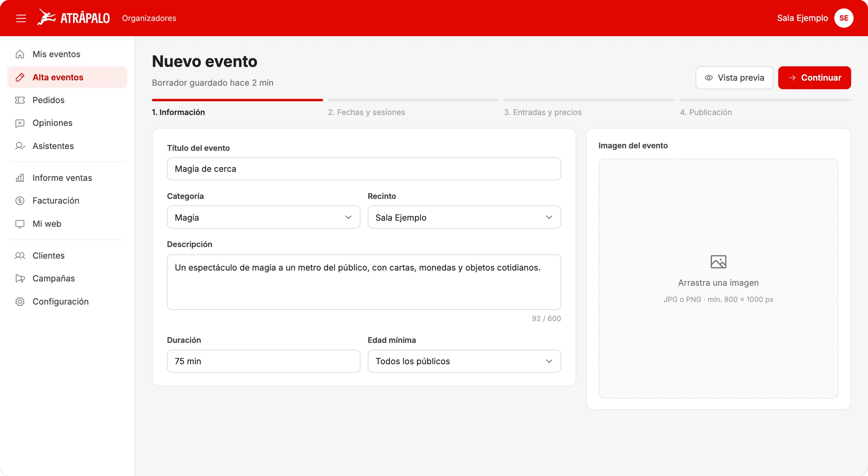Click the megaphone icon beside Campañas
This screenshot has height=476, width=868.
click(20, 279)
